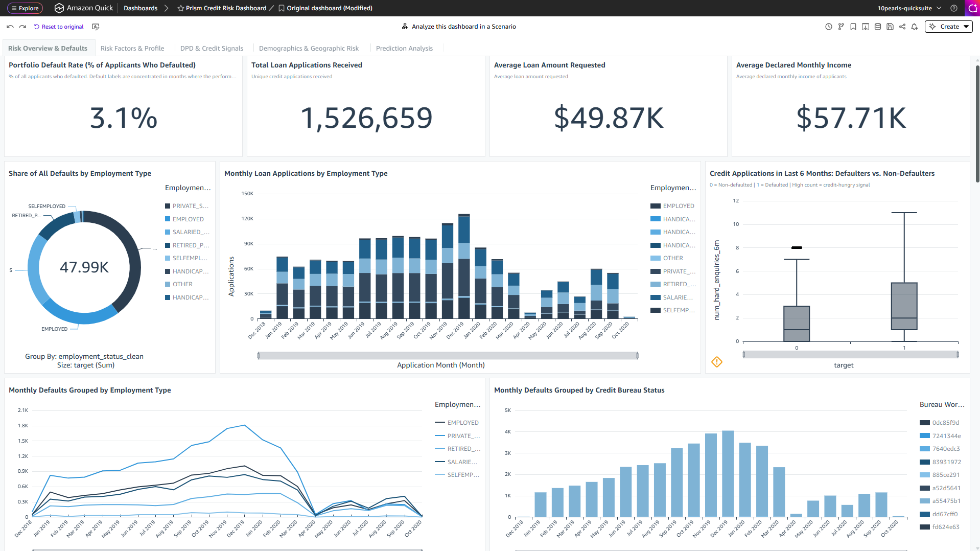Click the 47.99K donut chart center value
Screen dimensions: 980x551
click(84, 267)
